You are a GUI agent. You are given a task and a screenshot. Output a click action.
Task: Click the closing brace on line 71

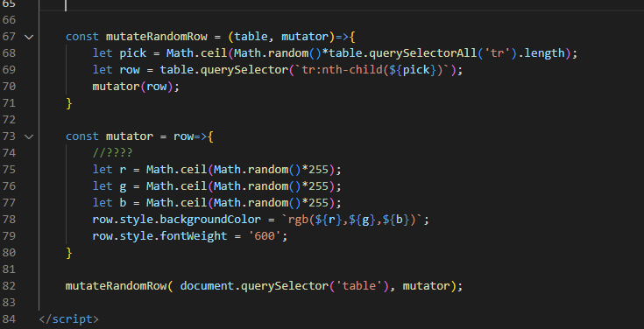(69, 103)
